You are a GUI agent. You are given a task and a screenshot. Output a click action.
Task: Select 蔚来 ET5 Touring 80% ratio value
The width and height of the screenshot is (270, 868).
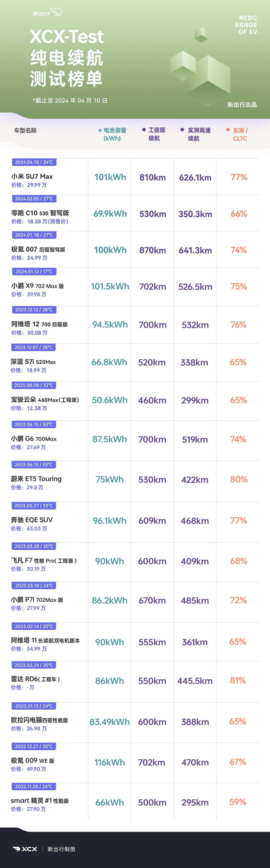tap(239, 479)
